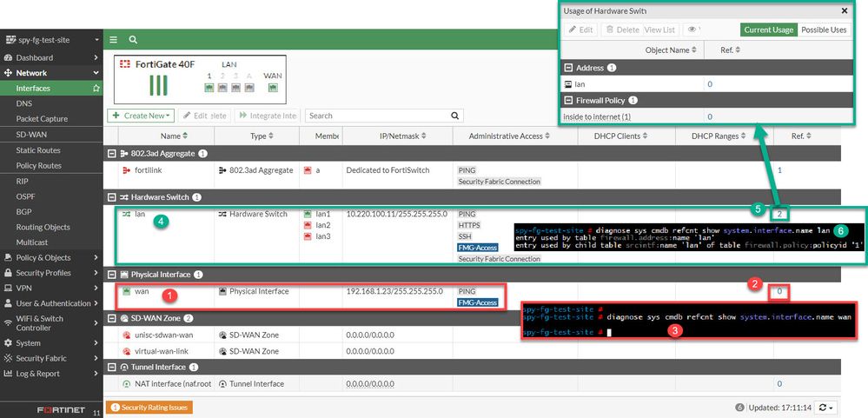Click the wan physical interface icon

[x=126, y=291]
